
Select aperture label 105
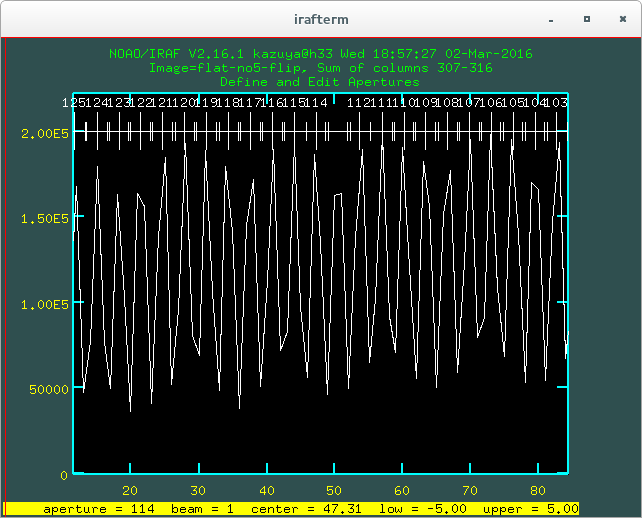coord(513,102)
